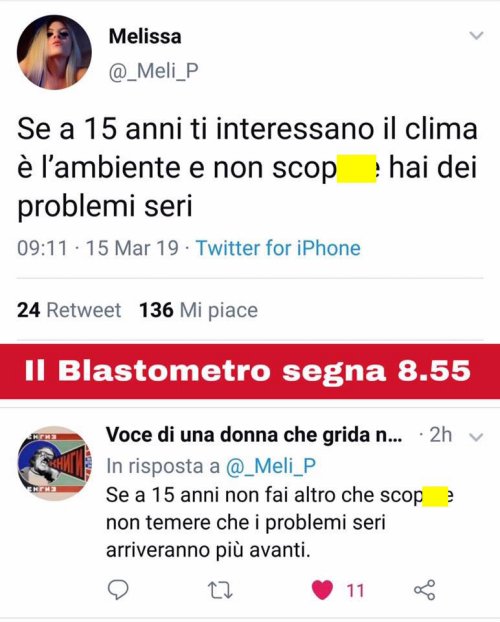Click the reply speech bubble icon
The width and height of the screenshot is (500, 622).
(x=118, y=589)
